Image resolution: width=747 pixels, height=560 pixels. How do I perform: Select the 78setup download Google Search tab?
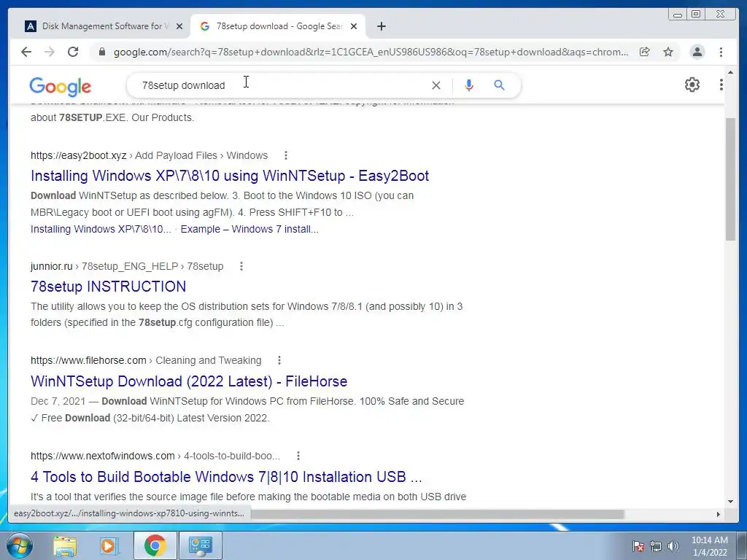(x=279, y=26)
